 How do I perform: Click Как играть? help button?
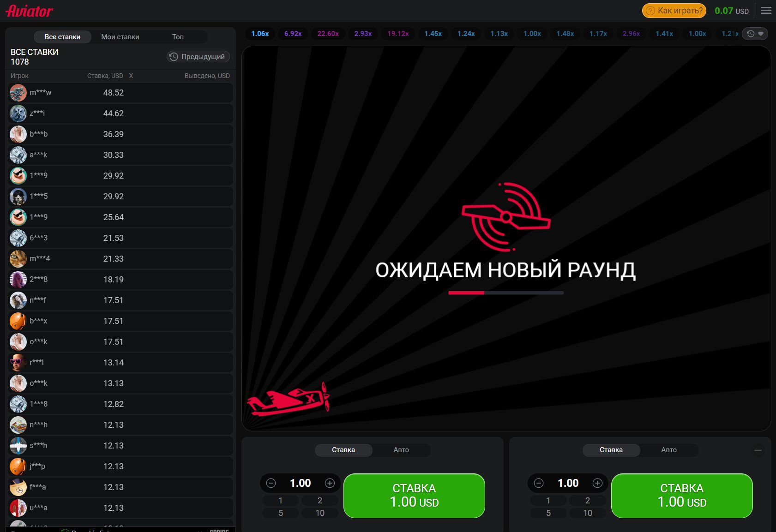[x=674, y=11]
